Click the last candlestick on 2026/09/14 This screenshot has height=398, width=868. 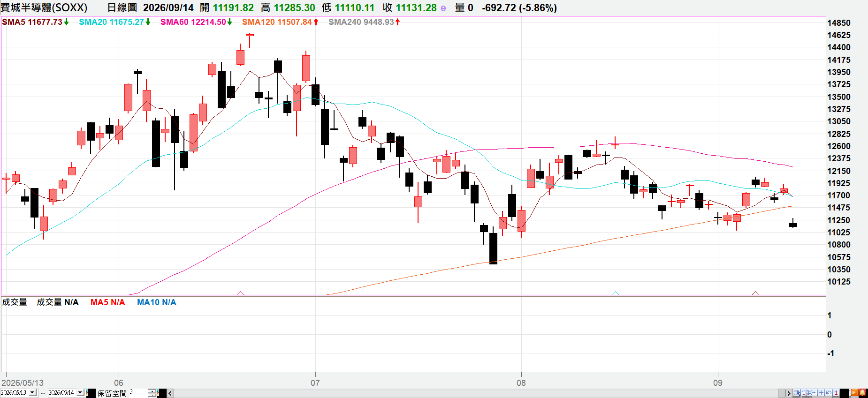tap(793, 225)
